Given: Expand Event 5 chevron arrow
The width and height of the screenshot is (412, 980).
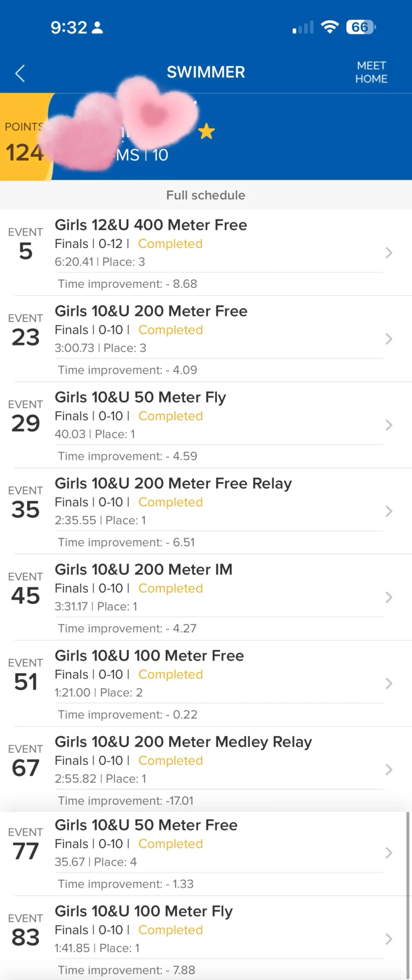Looking at the screenshot, I should tap(389, 253).
